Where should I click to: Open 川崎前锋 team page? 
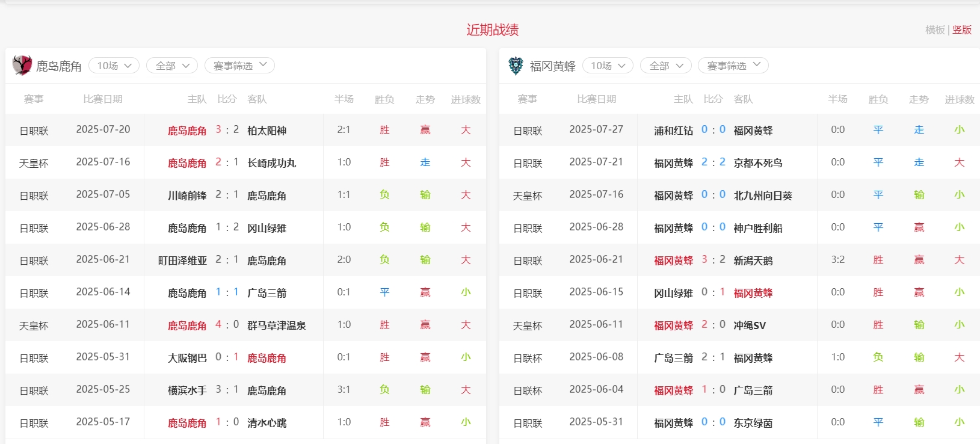(186, 196)
